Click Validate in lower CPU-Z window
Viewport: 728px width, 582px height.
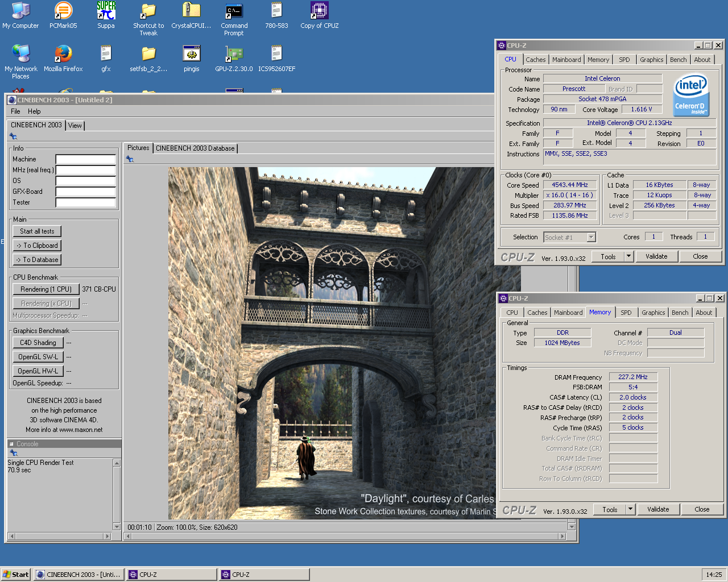pos(658,509)
